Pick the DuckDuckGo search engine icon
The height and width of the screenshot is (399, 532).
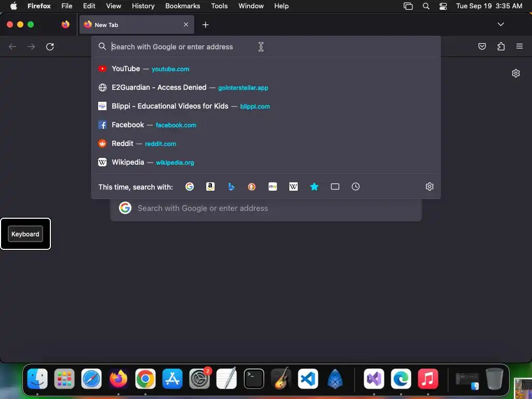tap(252, 187)
